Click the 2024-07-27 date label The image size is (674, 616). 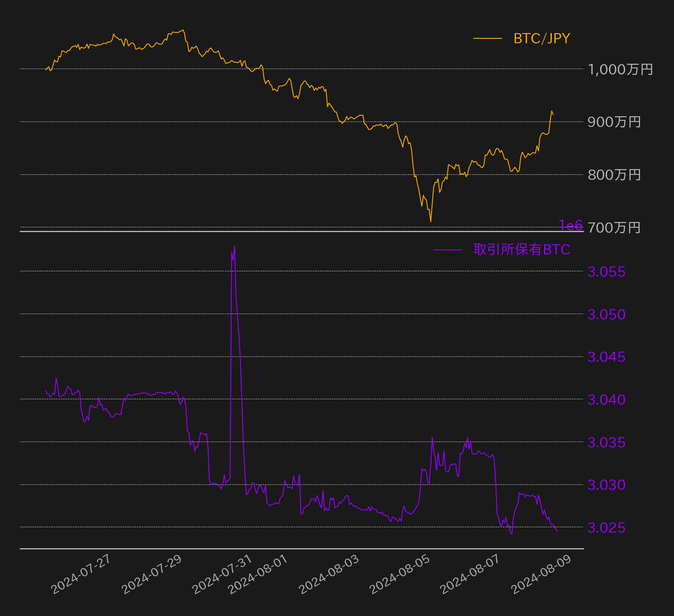coord(80,574)
